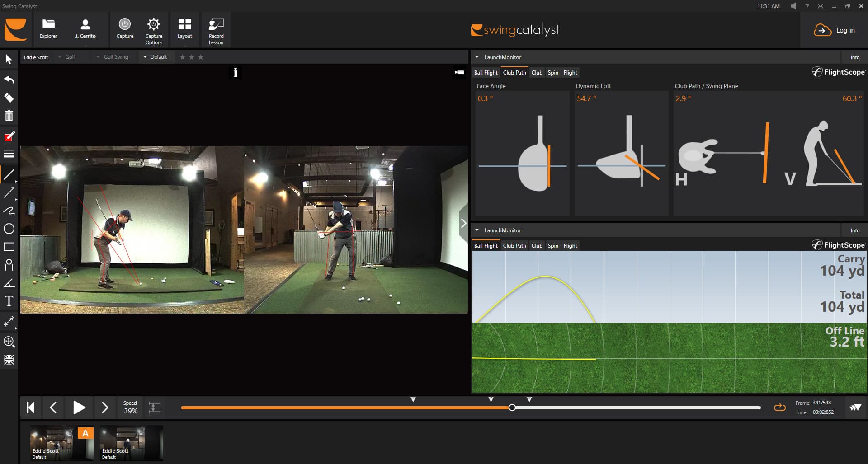868x464 pixels.
Task: Collapse the lower LaunchMonitor panel
Action: click(x=477, y=230)
